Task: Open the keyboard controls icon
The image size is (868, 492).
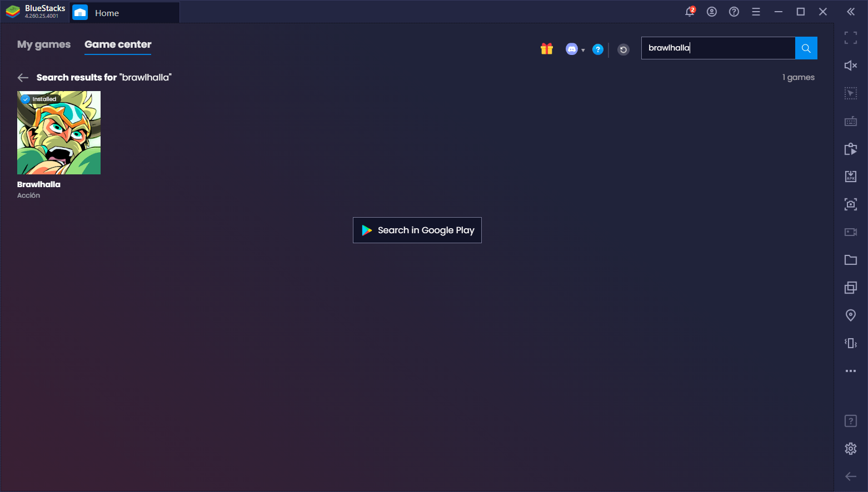Action: [x=851, y=121]
